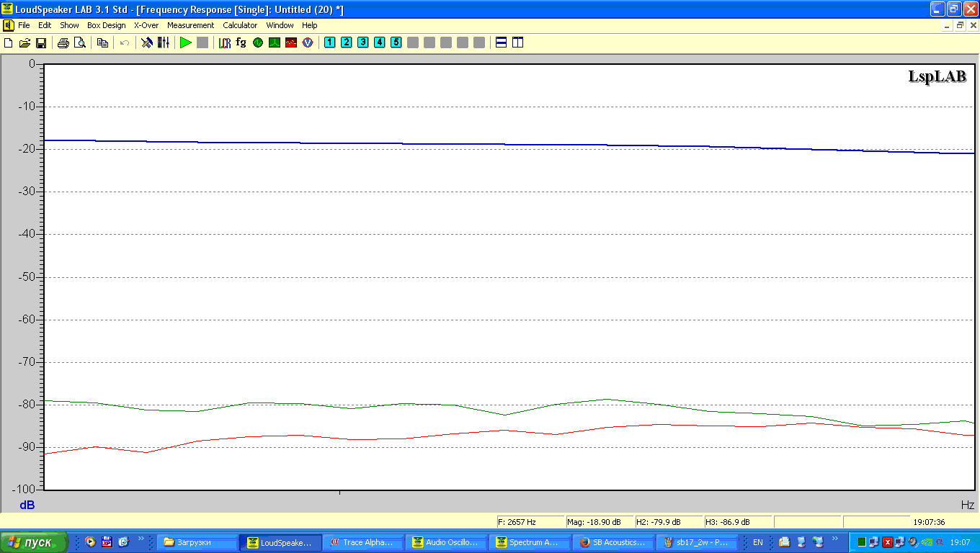Open the File menu
The height and width of the screenshot is (553, 980).
point(24,25)
